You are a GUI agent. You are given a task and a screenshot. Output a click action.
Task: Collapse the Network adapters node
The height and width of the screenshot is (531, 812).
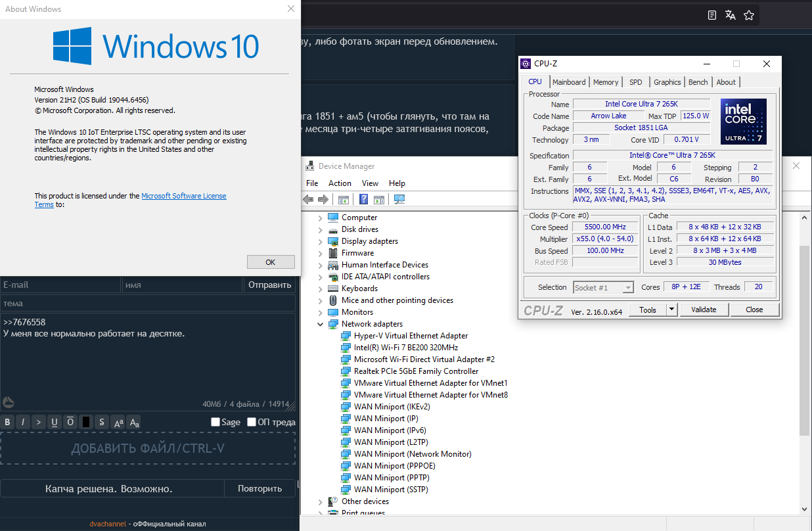pyautogui.click(x=321, y=324)
